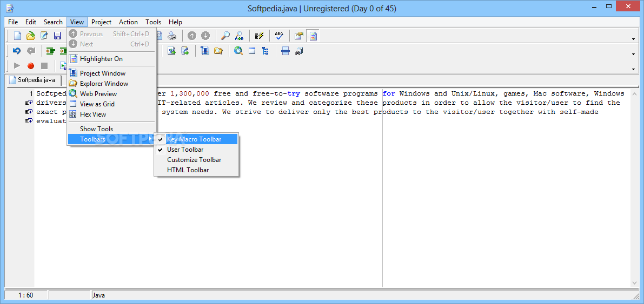The image size is (644, 304).
Task: Open the Edit menu
Action: [x=31, y=22]
